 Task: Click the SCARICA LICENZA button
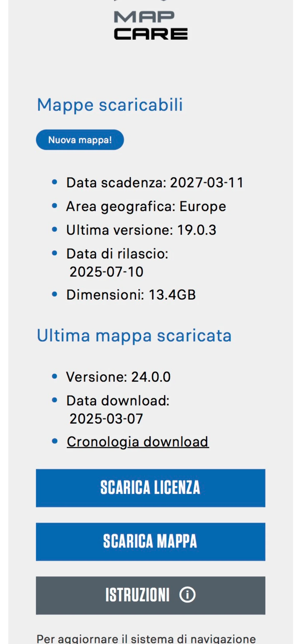151,488
